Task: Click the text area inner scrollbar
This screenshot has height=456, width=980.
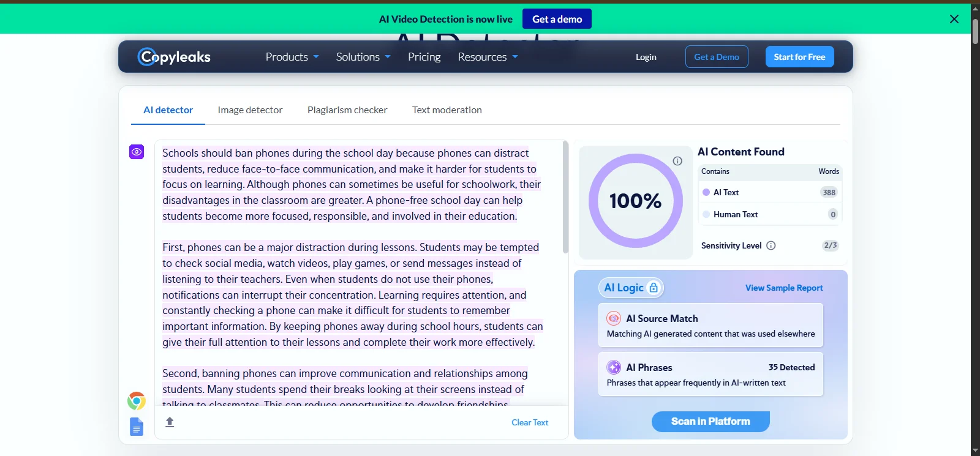Action: click(x=565, y=197)
